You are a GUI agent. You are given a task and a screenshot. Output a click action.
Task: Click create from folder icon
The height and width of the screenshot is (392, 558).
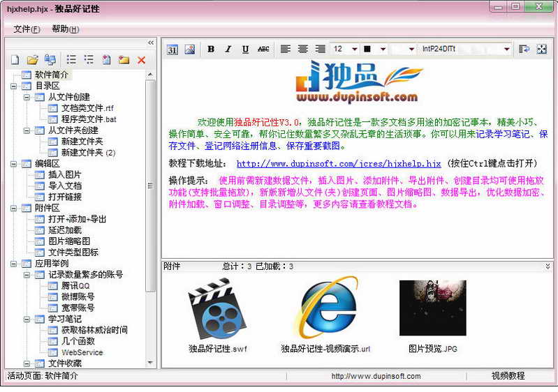tap(124, 60)
